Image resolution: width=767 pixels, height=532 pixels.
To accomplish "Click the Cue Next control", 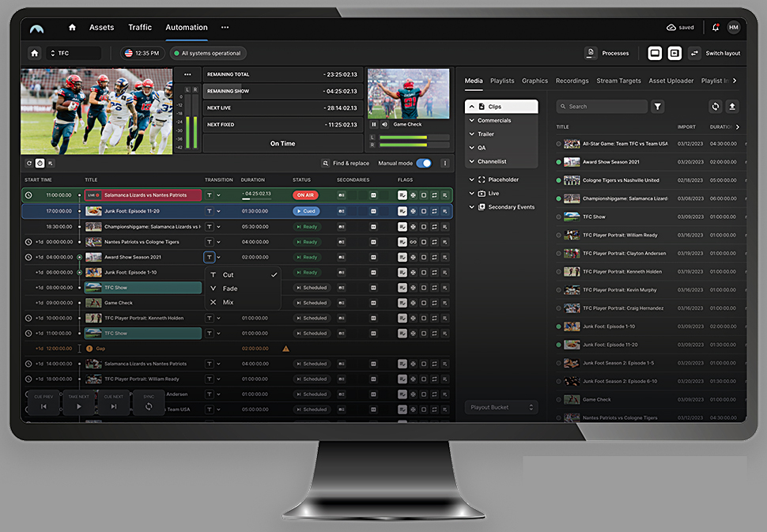I will 114,402.
